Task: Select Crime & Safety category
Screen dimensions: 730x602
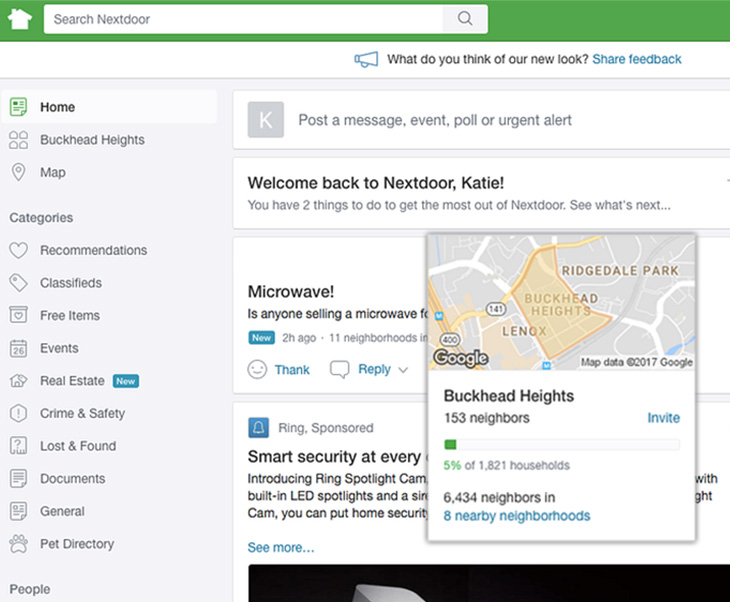Action: click(82, 413)
